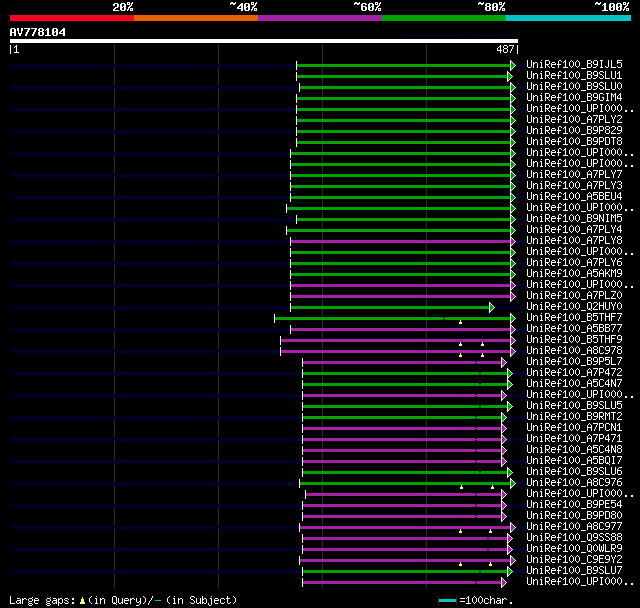Screen dimensions: 640x608
Task: Select the red 20% identity legend segment
Action: [x=71, y=18]
